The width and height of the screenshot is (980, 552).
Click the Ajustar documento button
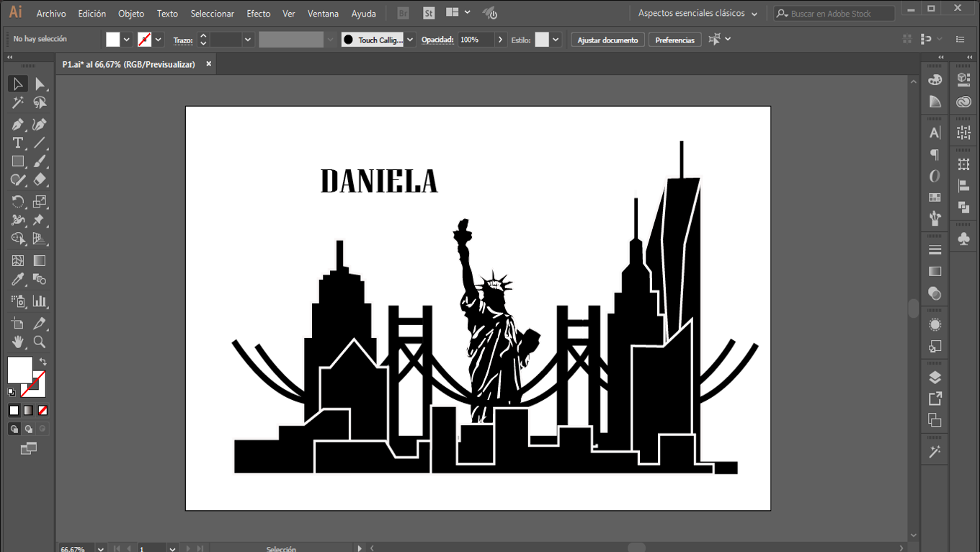pos(607,40)
